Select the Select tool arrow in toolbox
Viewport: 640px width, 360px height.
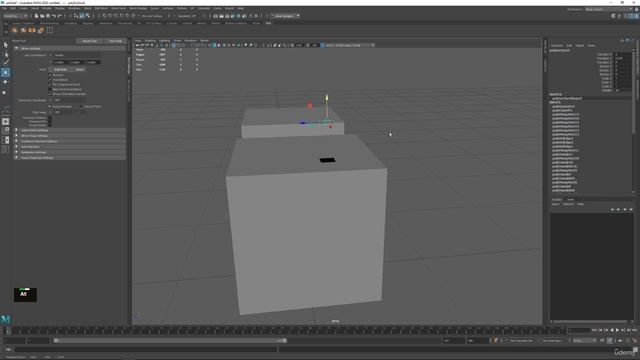pos(6,45)
